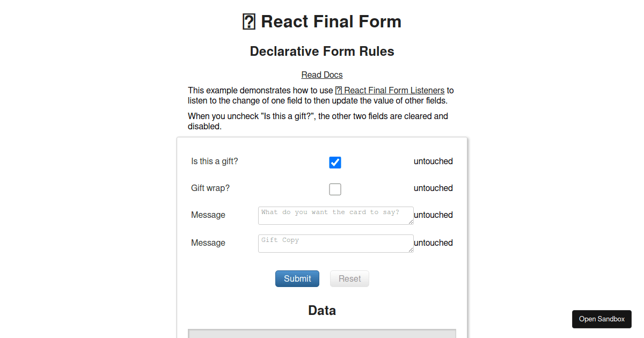Click the glyph icon in the Listeners link
This screenshot has width=644, height=338.
click(x=339, y=90)
